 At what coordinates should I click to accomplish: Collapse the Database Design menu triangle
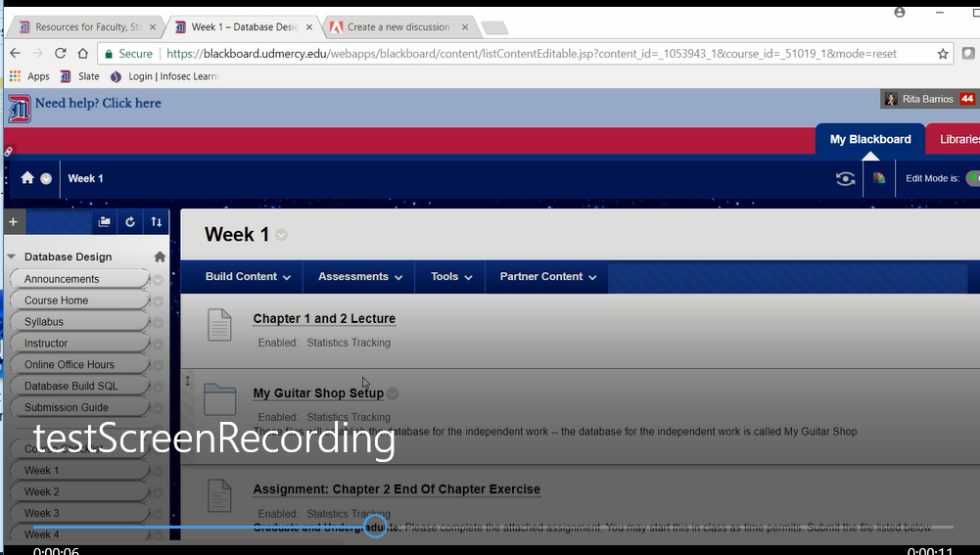pos(12,256)
